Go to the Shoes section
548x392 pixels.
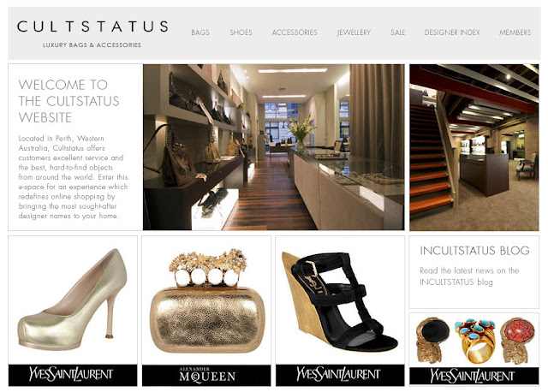(241, 33)
